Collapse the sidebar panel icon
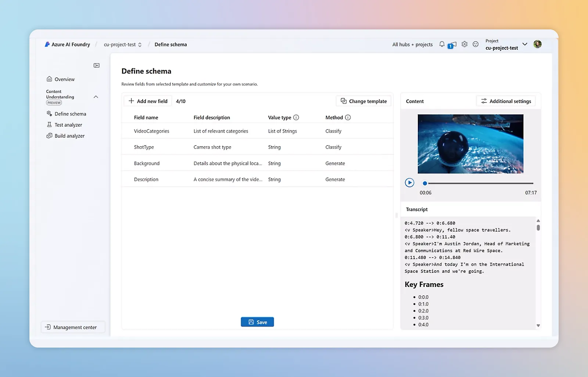The image size is (588, 377). pos(97,65)
